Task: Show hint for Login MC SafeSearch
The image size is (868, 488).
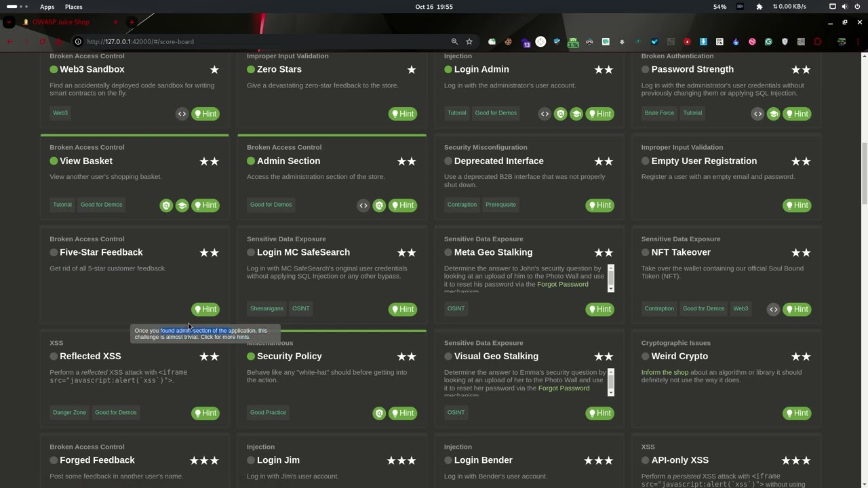Action: (402, 309)
